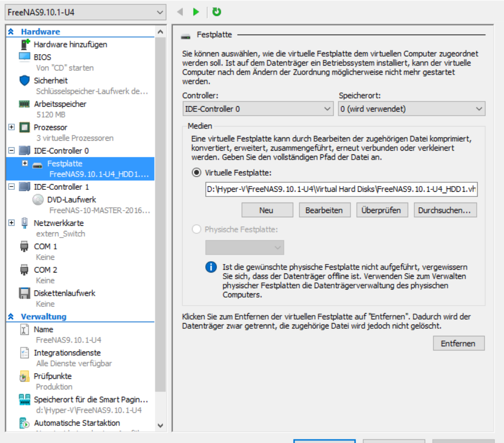Click the IDE-Controller 0 icon
The image size is (504, 443).
pyautogui.click(x=25, y=150)
